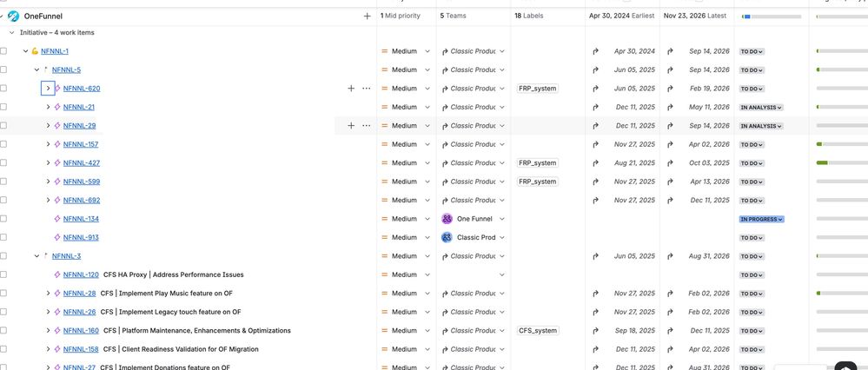This screenshot has height=370, width=868.
Task: Expand the NFNNL-620 row
Action: tap(48, 88)
